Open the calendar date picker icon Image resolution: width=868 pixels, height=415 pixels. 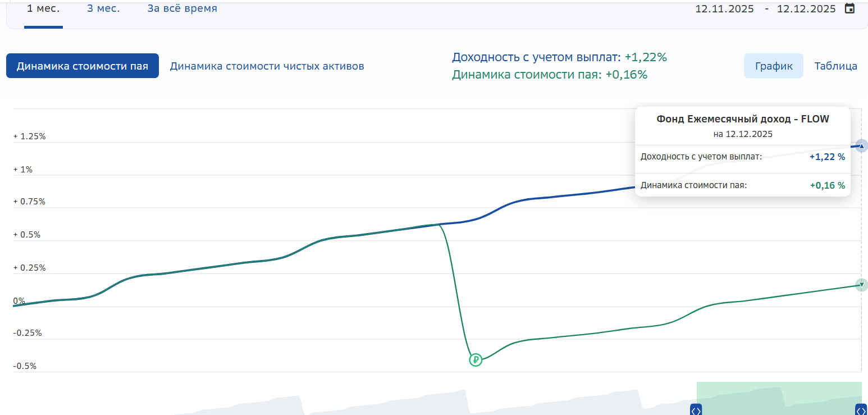[850, 8]
